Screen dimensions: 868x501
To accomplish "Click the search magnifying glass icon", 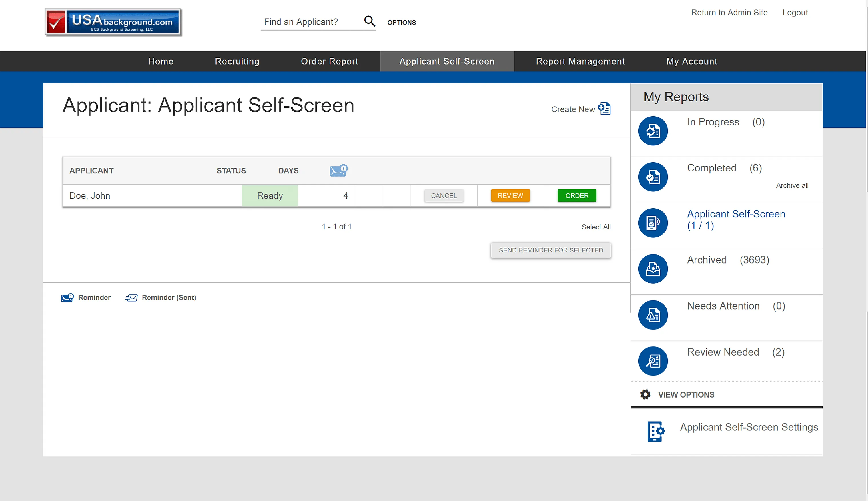I will pyautogui.click(x=370, y=21).
